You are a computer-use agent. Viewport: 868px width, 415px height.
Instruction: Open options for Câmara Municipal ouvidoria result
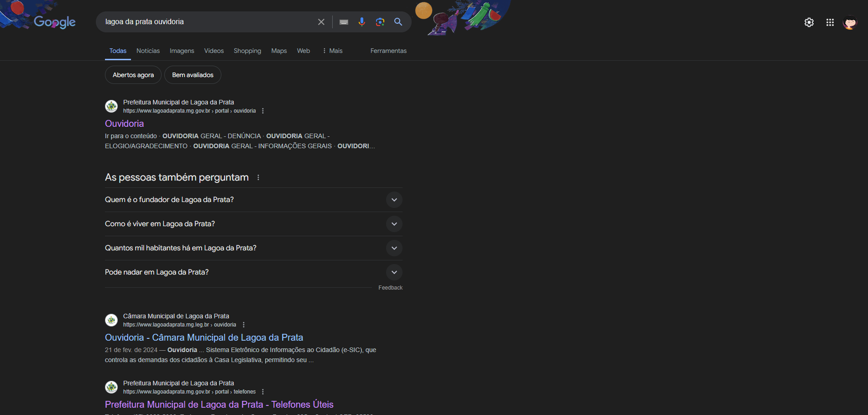coord(244,325)
